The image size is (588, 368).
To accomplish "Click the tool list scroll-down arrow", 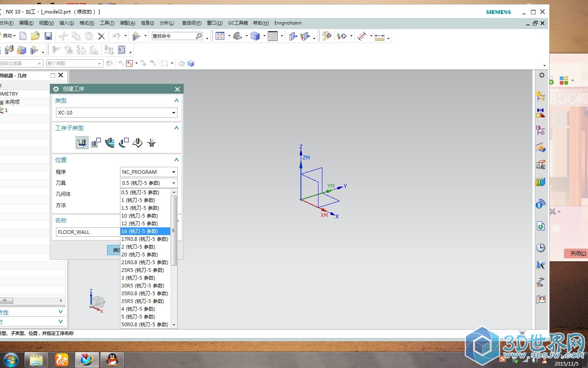I will 174,325.
